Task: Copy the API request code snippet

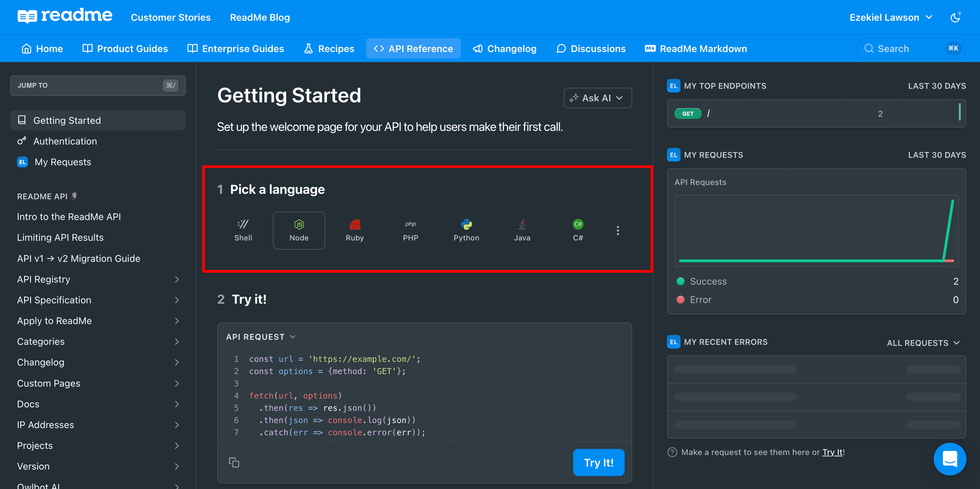Action: point(234,462)
